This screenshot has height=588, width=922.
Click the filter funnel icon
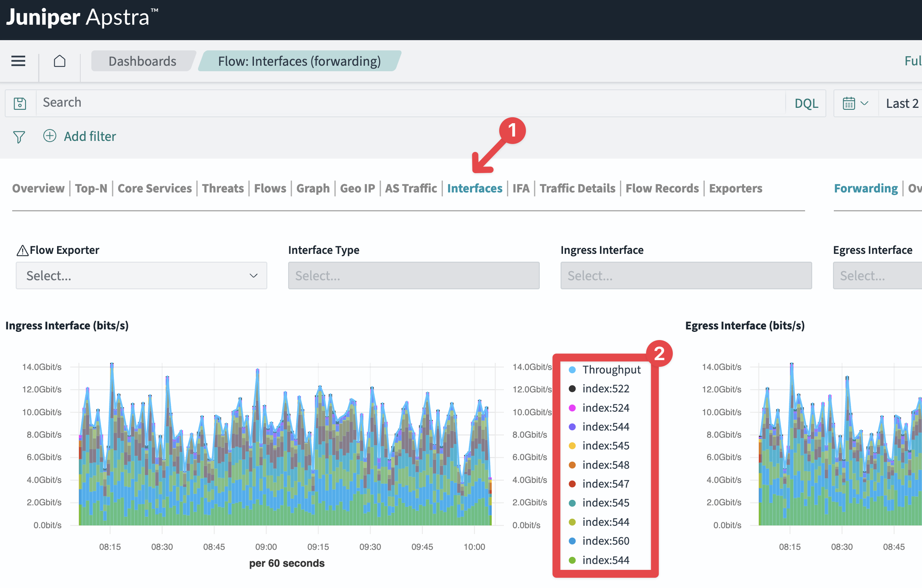tap(19, 137)
